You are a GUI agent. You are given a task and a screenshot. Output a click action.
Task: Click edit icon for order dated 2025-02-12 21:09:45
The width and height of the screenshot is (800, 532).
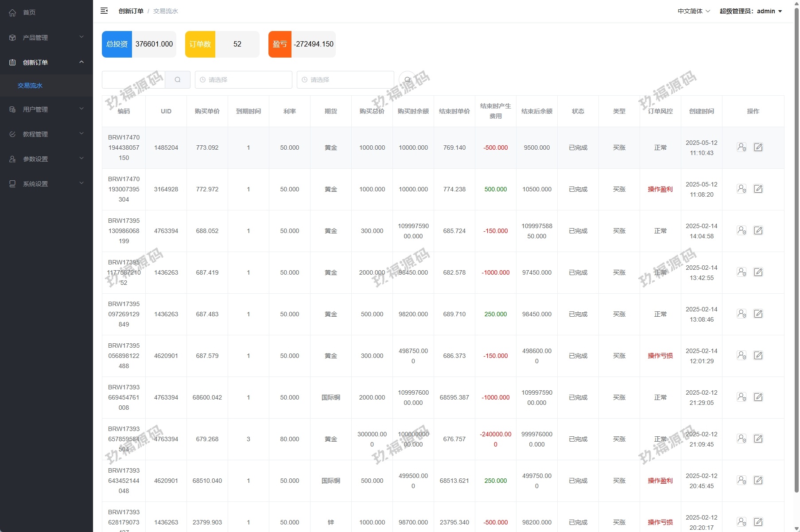click(x=758, y=439)
